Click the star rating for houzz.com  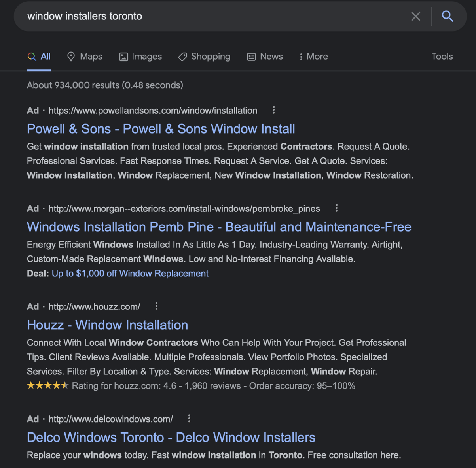(48, 385)
